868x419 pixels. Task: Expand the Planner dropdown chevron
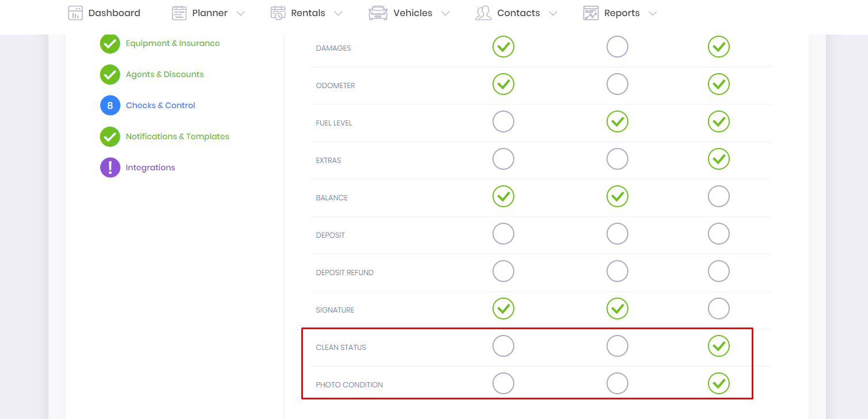[x=241, y=13]
